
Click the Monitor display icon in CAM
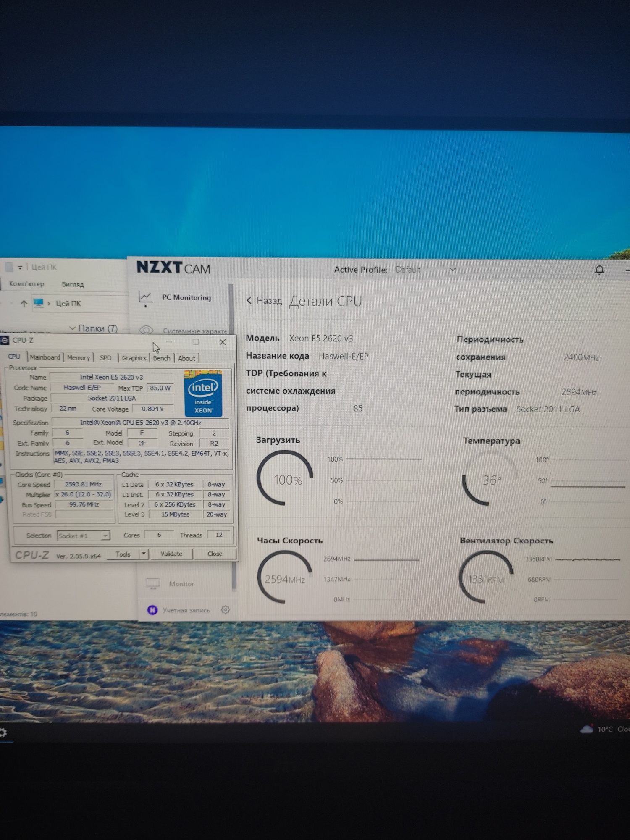(153, 584)
